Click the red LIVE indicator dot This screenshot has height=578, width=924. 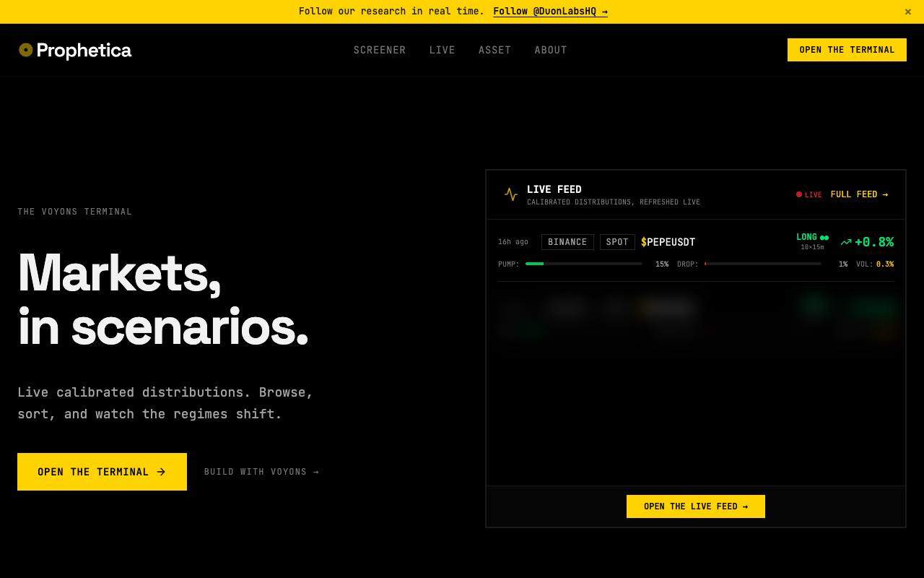[x=799, y=194]
